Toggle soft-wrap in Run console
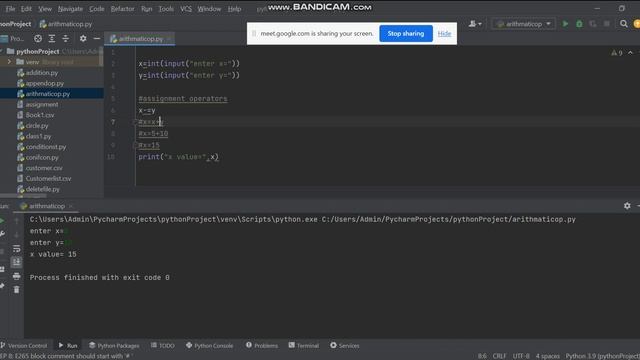The image size is (640, 360). (16, 249)
